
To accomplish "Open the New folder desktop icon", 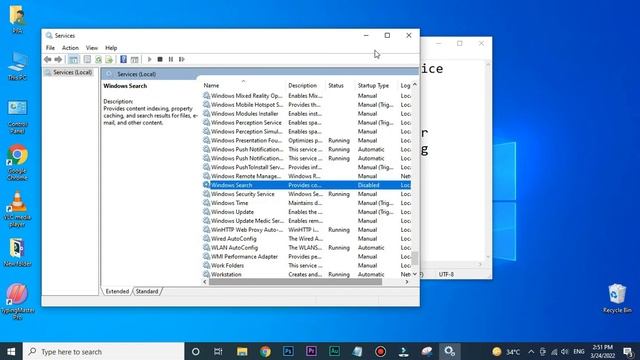I will (x=18, y=252).
